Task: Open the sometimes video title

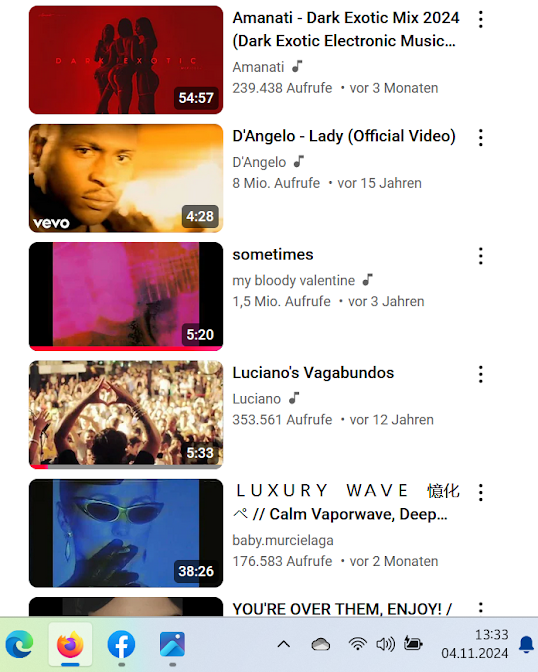Action: coord(273,255)
